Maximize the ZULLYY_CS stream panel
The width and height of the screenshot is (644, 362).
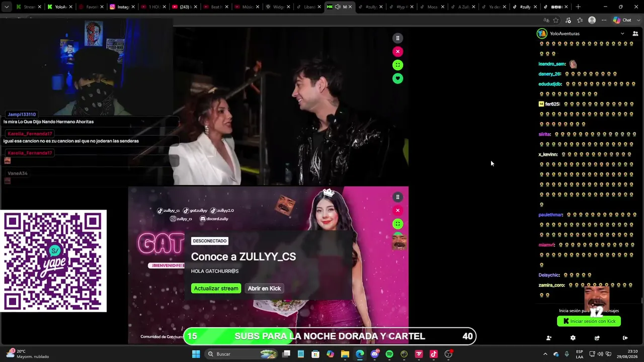coord(397,224)
